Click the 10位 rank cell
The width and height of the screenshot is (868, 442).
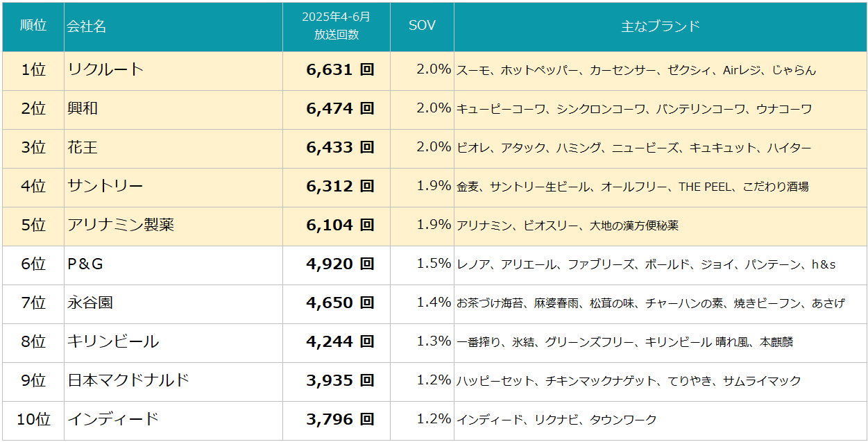click(x=33, y=420)
